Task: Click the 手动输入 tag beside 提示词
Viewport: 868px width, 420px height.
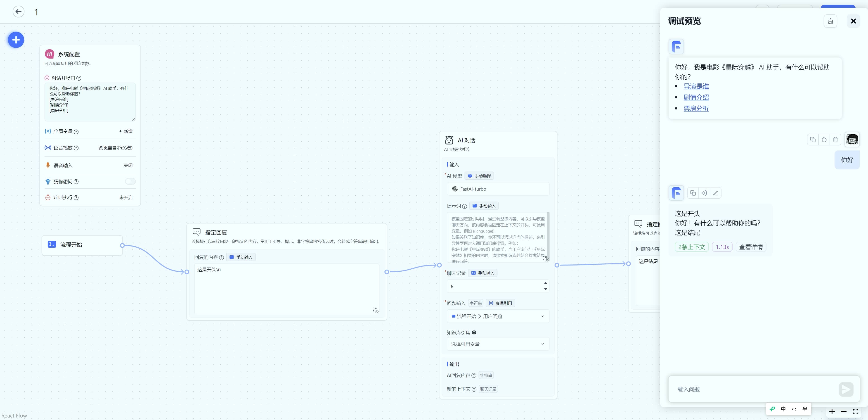Action: coord(484,206)
